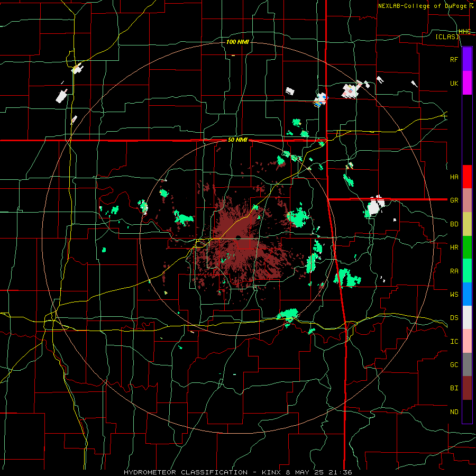Click the 'HYDROMETEOR CLASSIFICATION' title text
The image size is (476, 476).
186,472
